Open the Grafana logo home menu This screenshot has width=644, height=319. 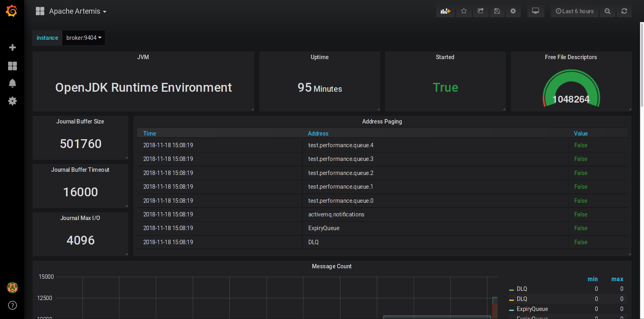point(12,11)
